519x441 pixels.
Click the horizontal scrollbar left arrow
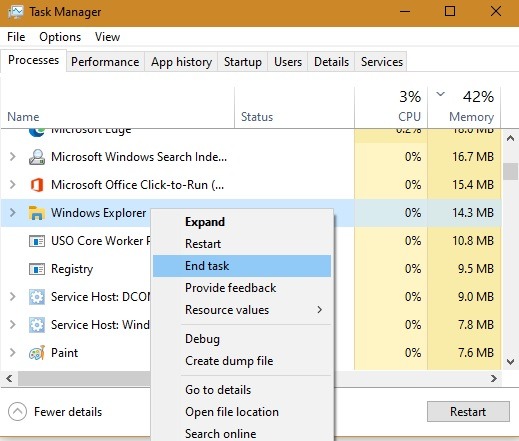pos(9,379)
